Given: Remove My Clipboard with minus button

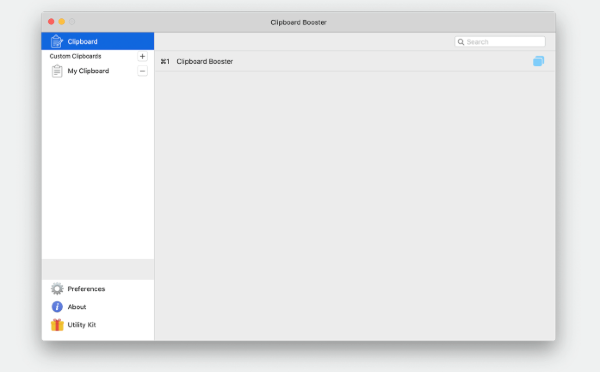Looking at the screenshot, I should [x=142, y=71].
